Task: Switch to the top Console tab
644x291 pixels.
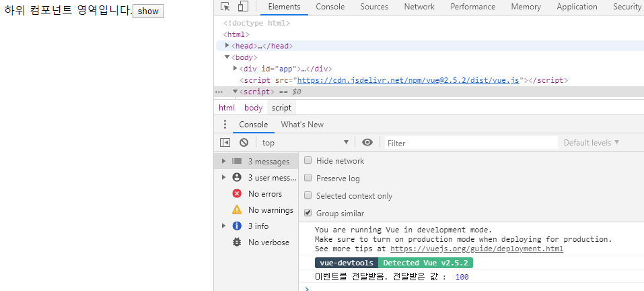Action: pos(330,7)
